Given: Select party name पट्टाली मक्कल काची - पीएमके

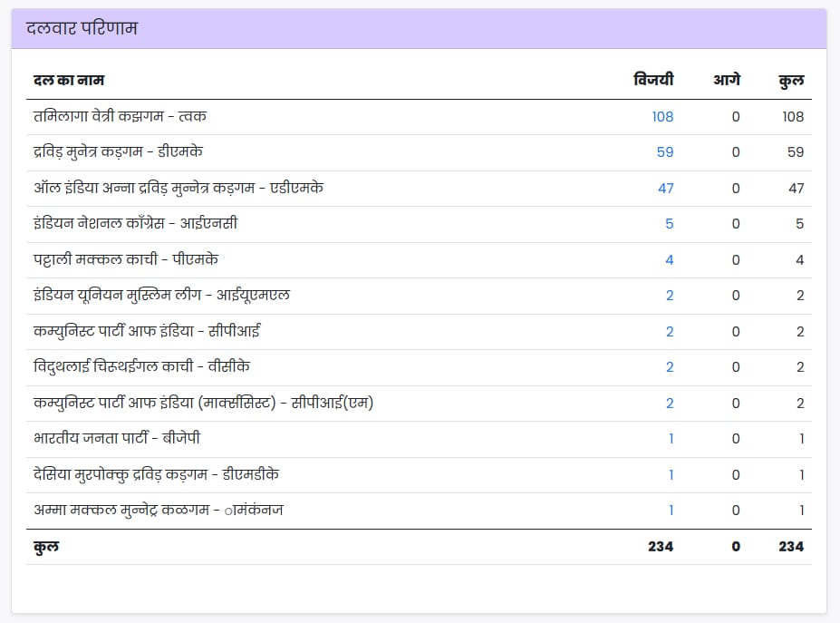Looking at the screenshot, I should click(125, 260).
